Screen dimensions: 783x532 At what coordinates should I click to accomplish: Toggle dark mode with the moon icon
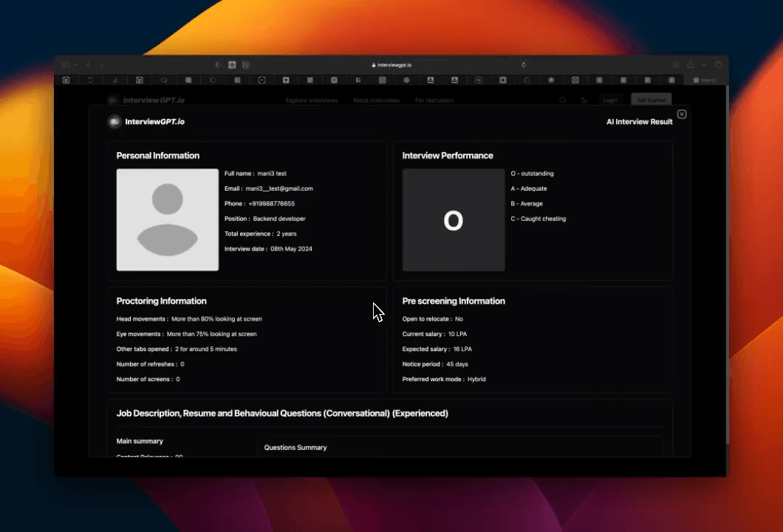[x=584, y=100]
